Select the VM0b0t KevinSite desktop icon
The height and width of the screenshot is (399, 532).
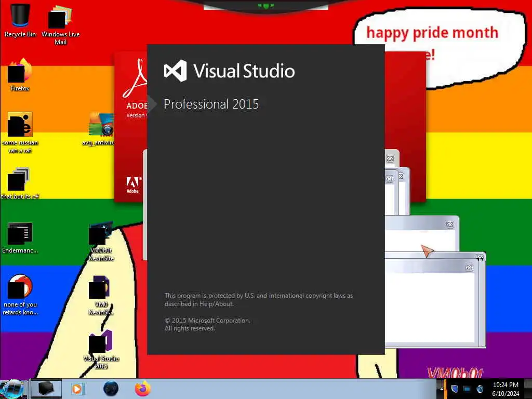tap(101, 242)
